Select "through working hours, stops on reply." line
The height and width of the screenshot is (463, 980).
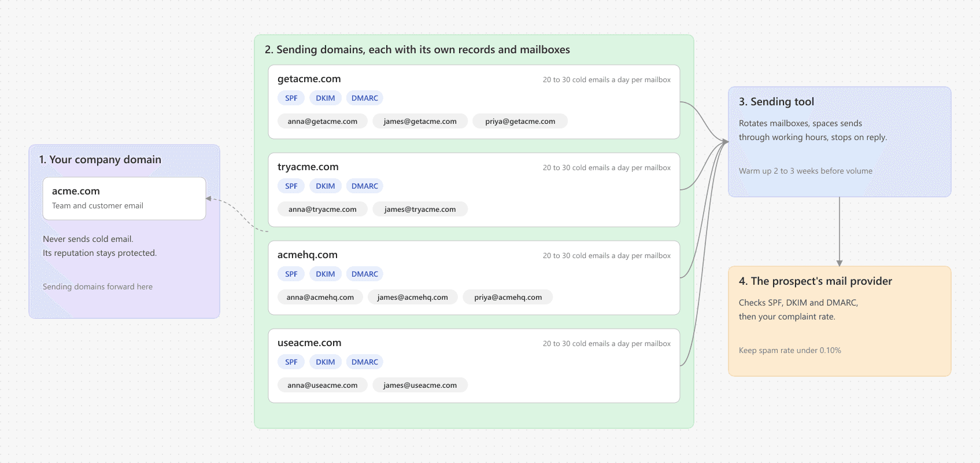pyautogui.click(x=813, y=137)
